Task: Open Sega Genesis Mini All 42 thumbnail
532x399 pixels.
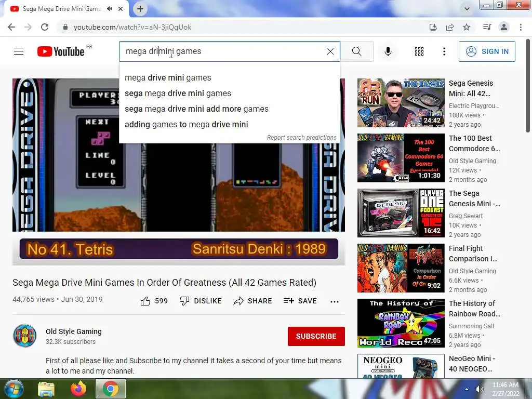Action: pyautogui.click(x=401, y=103)
